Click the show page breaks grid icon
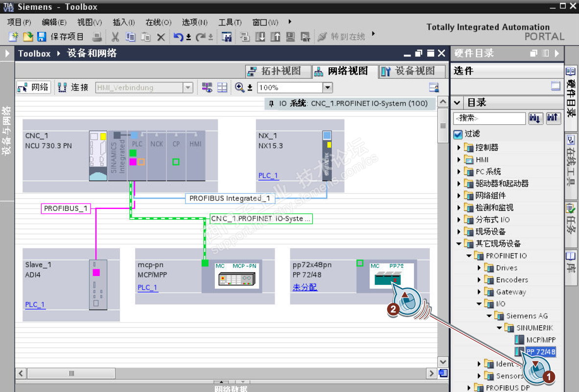 222,88
